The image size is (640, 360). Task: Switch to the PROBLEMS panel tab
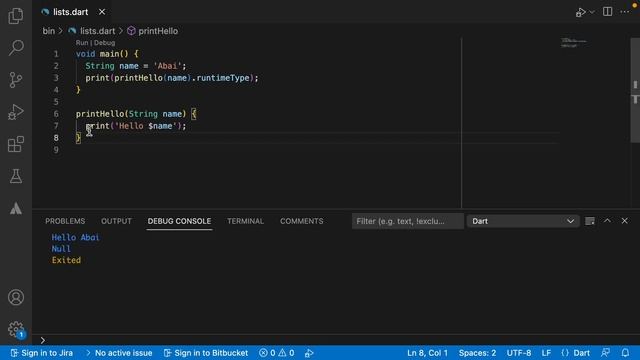(65, 221)
